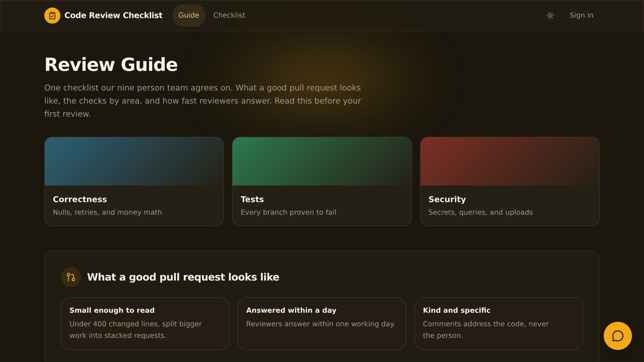Click 'Reviewers answer within one working day.' text
This screenshot has width=644, height=362.
[320, 324]
